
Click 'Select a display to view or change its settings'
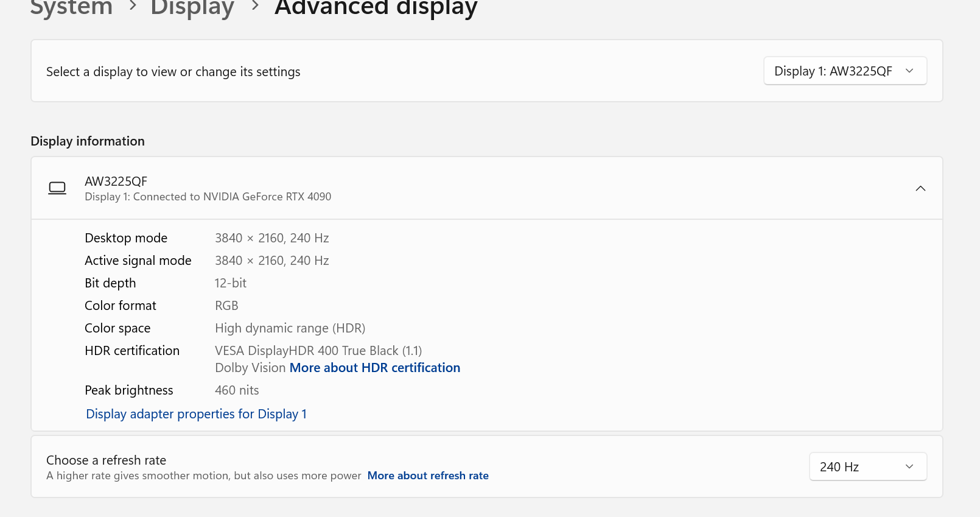pyautogui.click(x=173, y=72)
